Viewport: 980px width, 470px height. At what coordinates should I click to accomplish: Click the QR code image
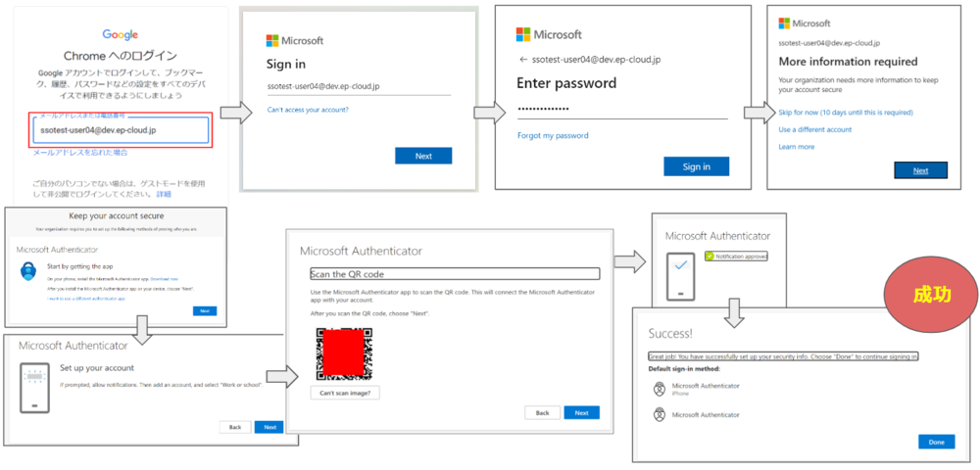(x=343, y=352)
